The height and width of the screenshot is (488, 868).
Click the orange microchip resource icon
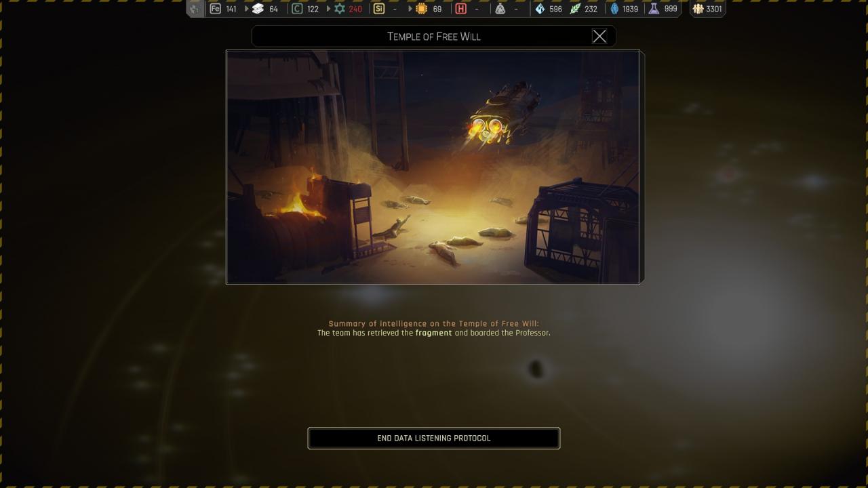coord(421,9)
